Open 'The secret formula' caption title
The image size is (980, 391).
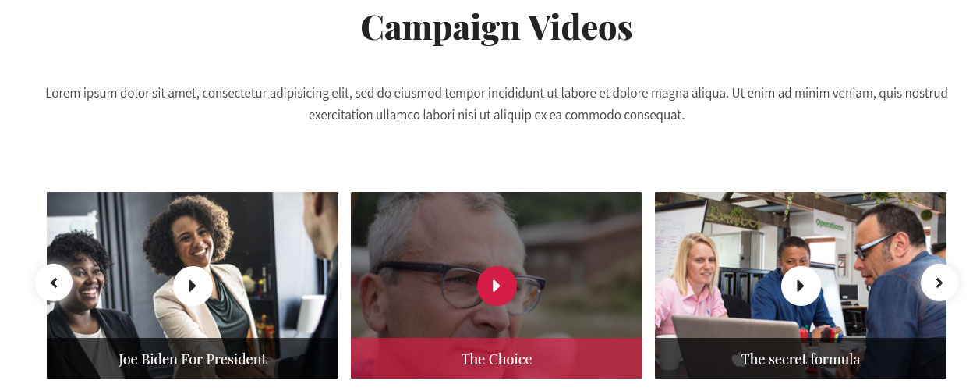801,359
